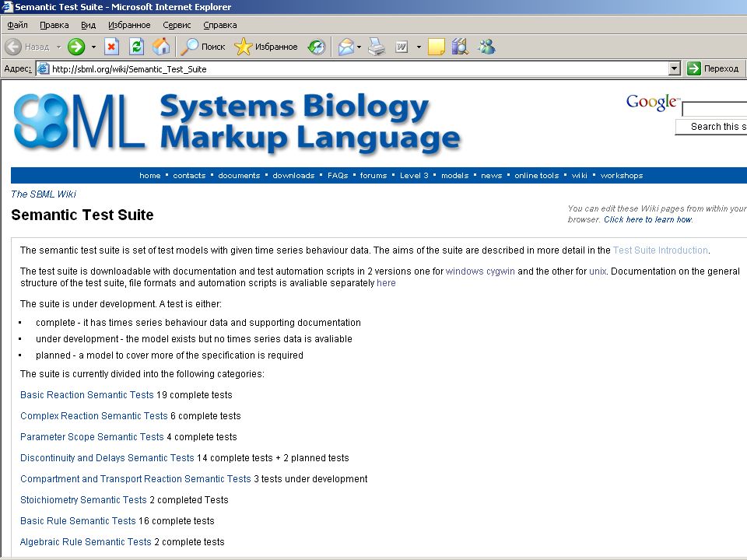This screenshot has width=747, height=560.
Task: Open downloads in navigation bar
Action: (293, 176)
